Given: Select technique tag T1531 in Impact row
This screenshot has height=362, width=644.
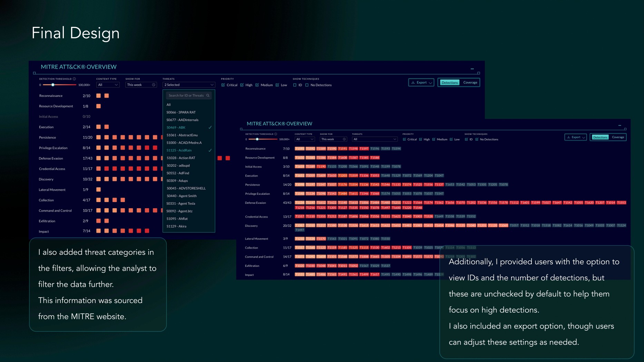Looking at the screenshot, I should (x=300, y=274).
